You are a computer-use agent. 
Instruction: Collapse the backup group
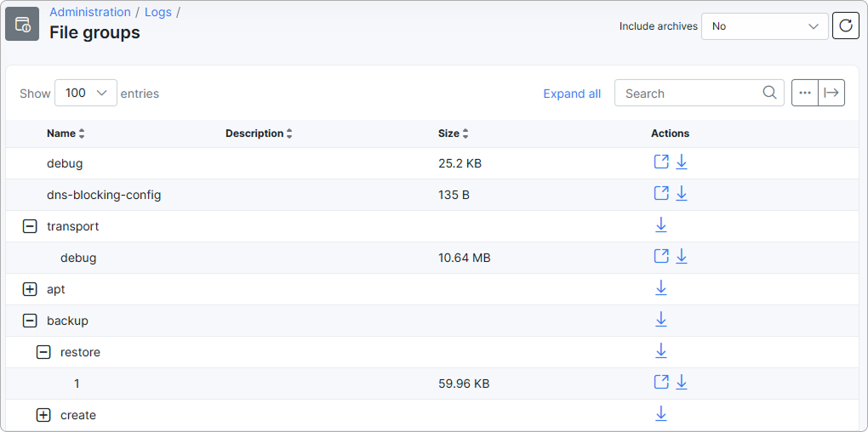tap(30, 321)
